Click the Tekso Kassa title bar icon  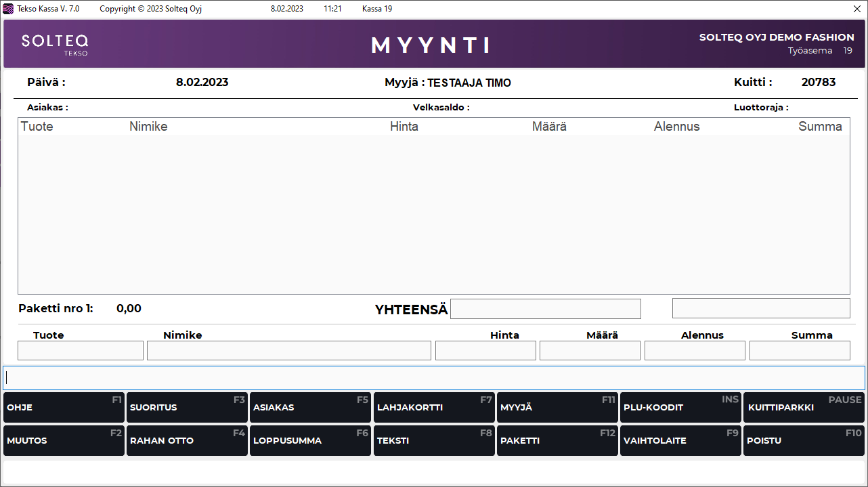(8, 9)
